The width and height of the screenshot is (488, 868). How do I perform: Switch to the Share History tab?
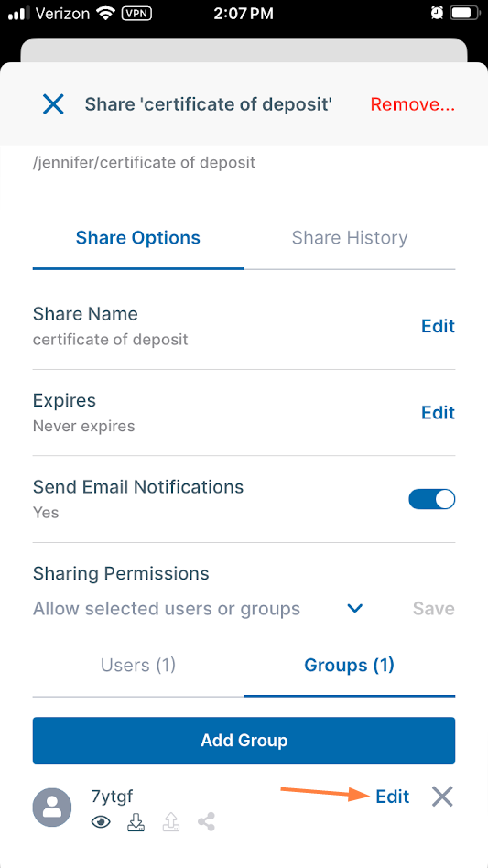tap(350, 238)
